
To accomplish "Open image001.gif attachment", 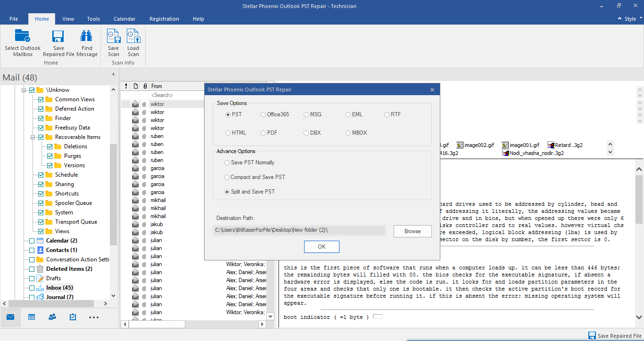I will (x=520, y=145).
